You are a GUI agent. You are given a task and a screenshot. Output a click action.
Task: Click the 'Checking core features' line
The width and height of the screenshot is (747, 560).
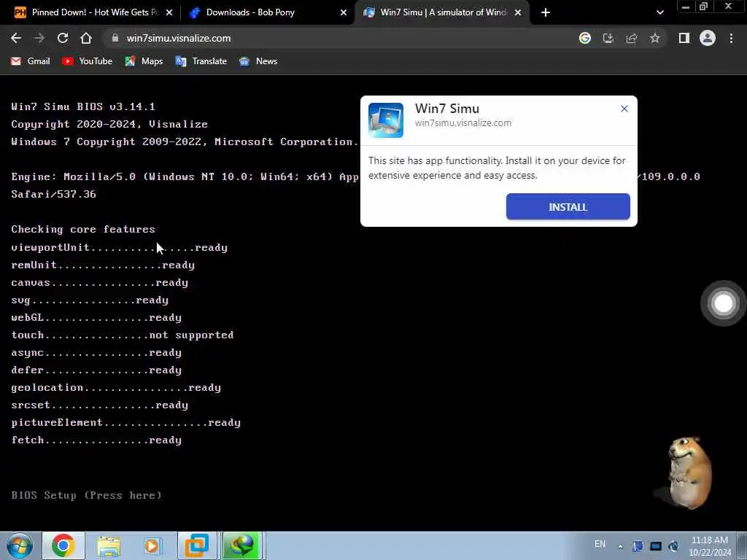83,230
